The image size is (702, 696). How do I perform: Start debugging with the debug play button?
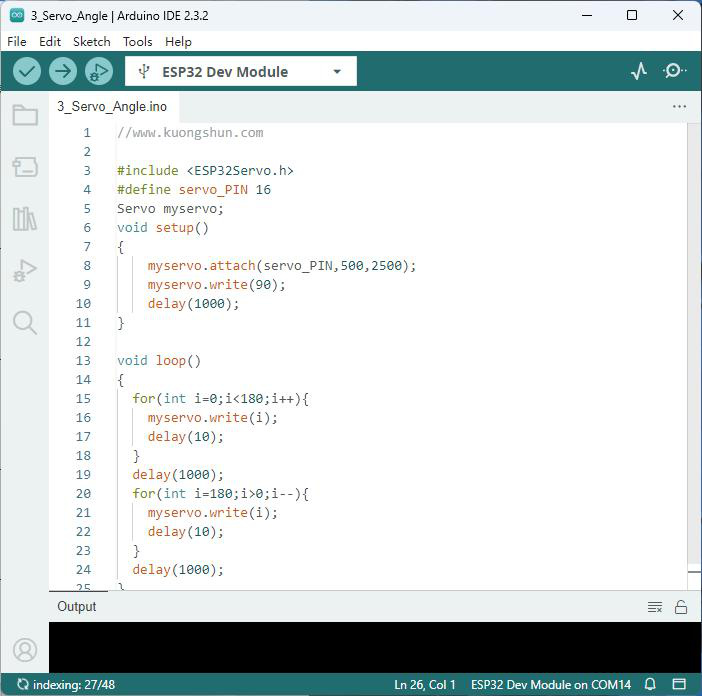click(98, 71)
